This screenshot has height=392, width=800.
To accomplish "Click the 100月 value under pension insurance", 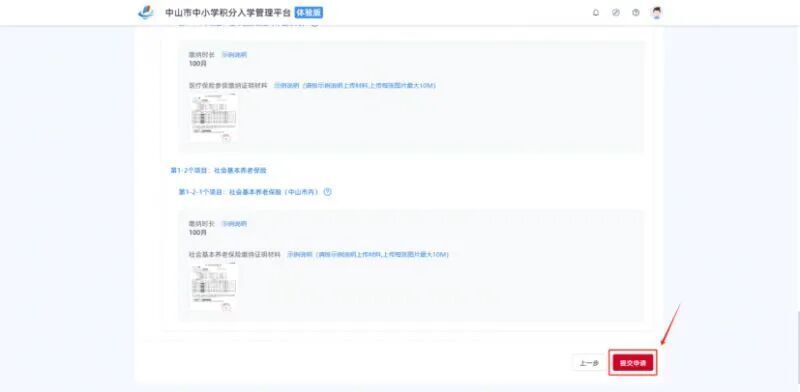I will [197, 232].
